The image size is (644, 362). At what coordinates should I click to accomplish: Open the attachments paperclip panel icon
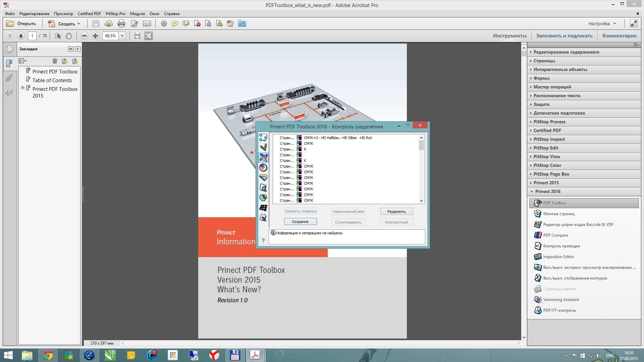pyautogui.click(x=9, y=78)
